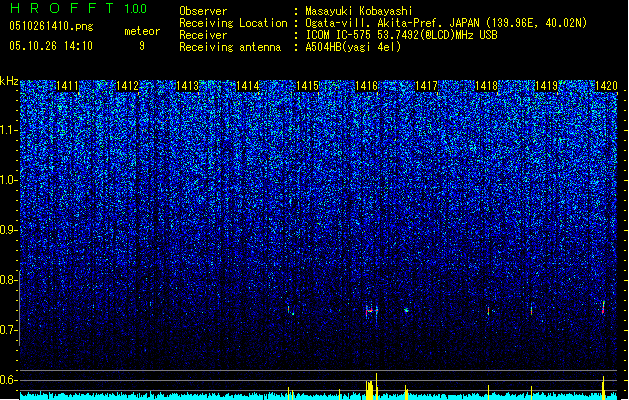Screen dimensions: 629x400
Task: Click the yellow power spike near 1420
Action: click(603, 388)
